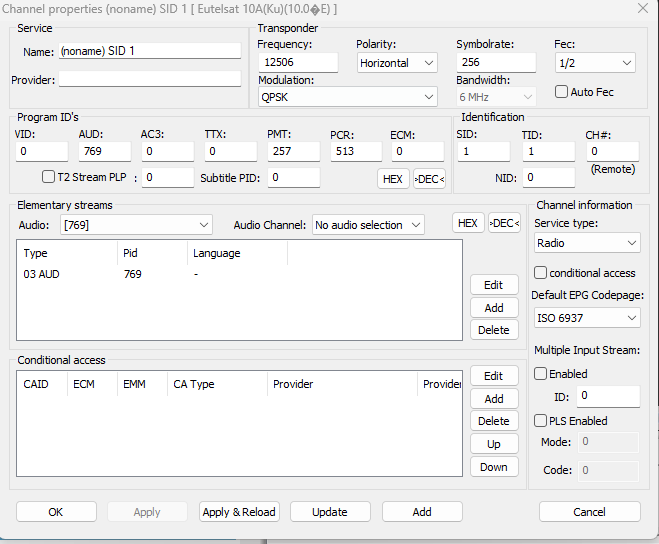
Task: Click the NID field
Action: [x=549, y=177]
